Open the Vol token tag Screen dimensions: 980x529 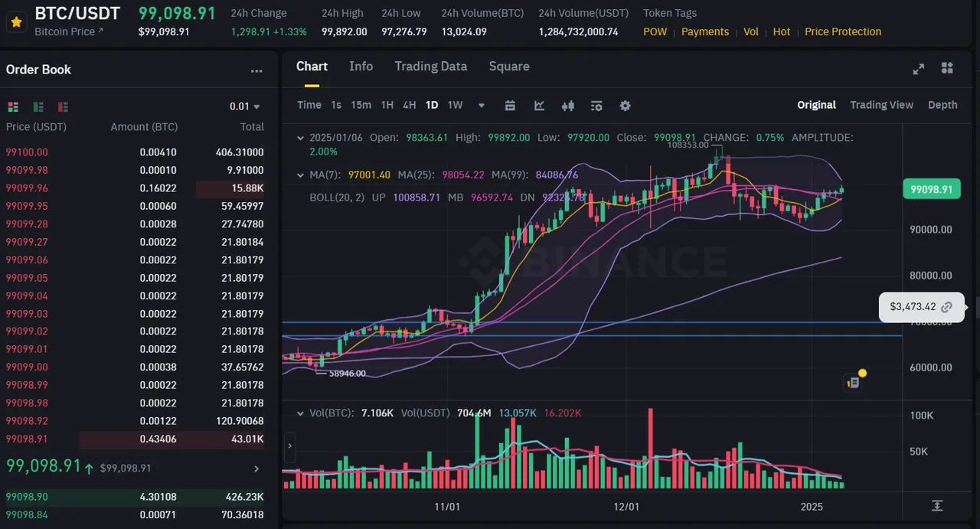click(x=751, y=31)
